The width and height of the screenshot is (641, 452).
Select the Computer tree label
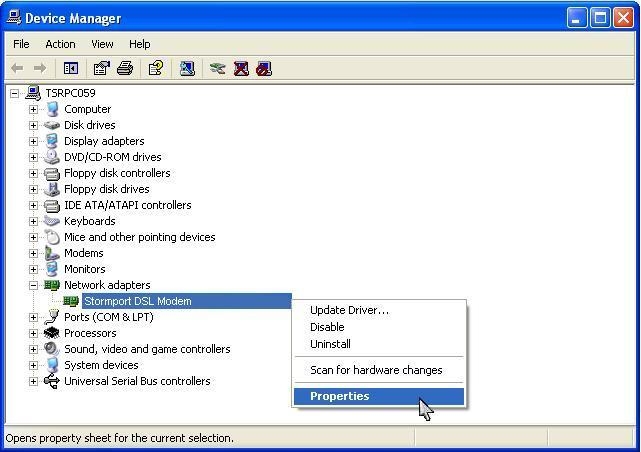[87, 110]
